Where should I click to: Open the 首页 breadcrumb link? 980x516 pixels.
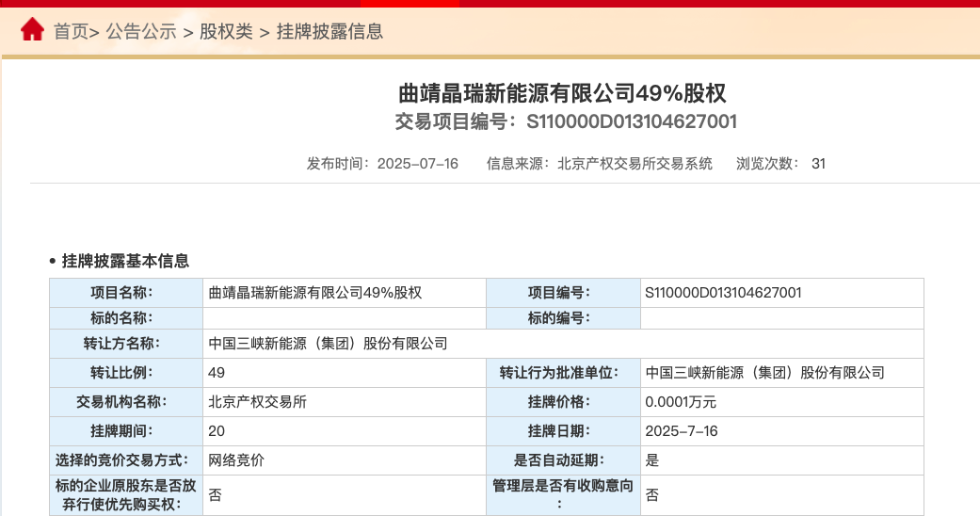pos(71,31)
